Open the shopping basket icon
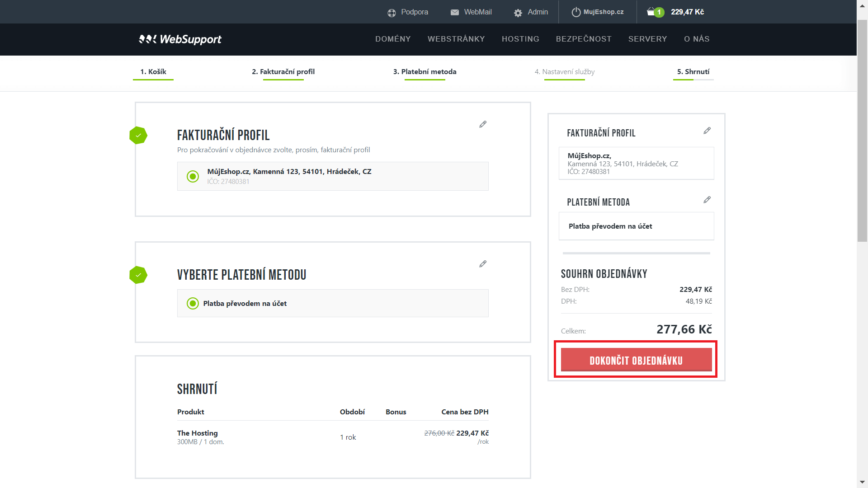This screenshot has width=868, height=488. pyautogui.click(x=651, y=12)
